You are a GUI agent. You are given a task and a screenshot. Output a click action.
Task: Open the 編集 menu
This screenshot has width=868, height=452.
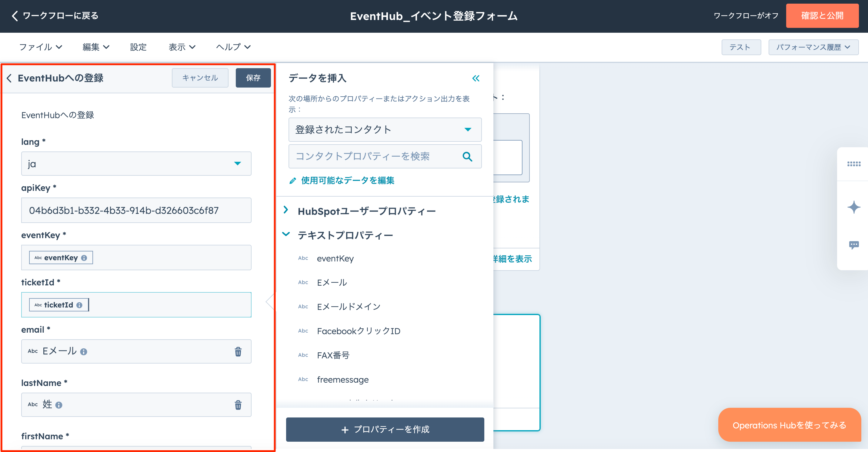96,47
